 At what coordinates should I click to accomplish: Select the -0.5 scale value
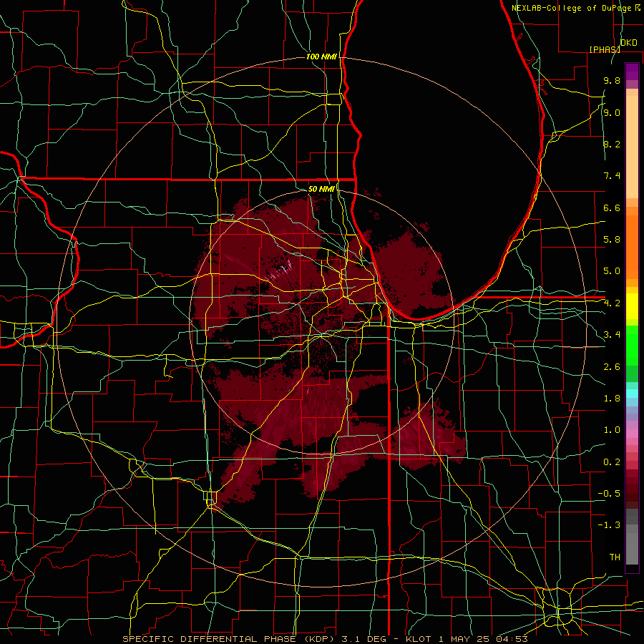609,494
